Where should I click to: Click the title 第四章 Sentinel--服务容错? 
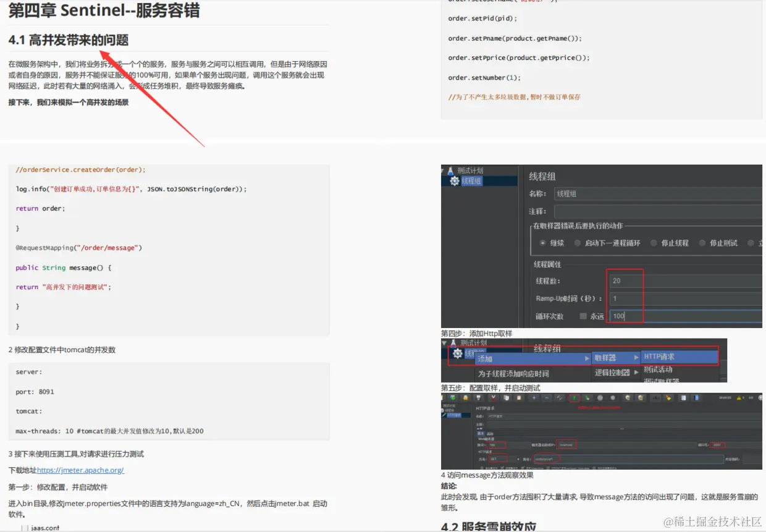(x=104, y=9)
